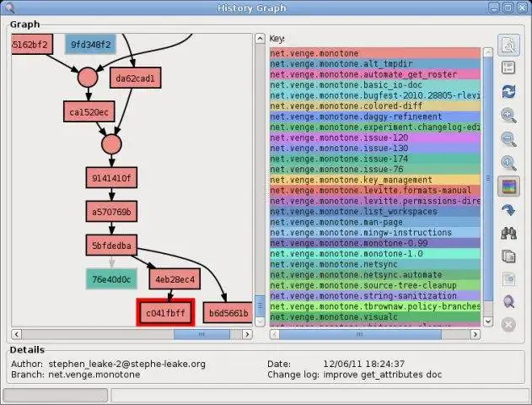This screenshot has width=532, height=405.
Task: Open find with the binoculars icon
Action: click(508, 233)
